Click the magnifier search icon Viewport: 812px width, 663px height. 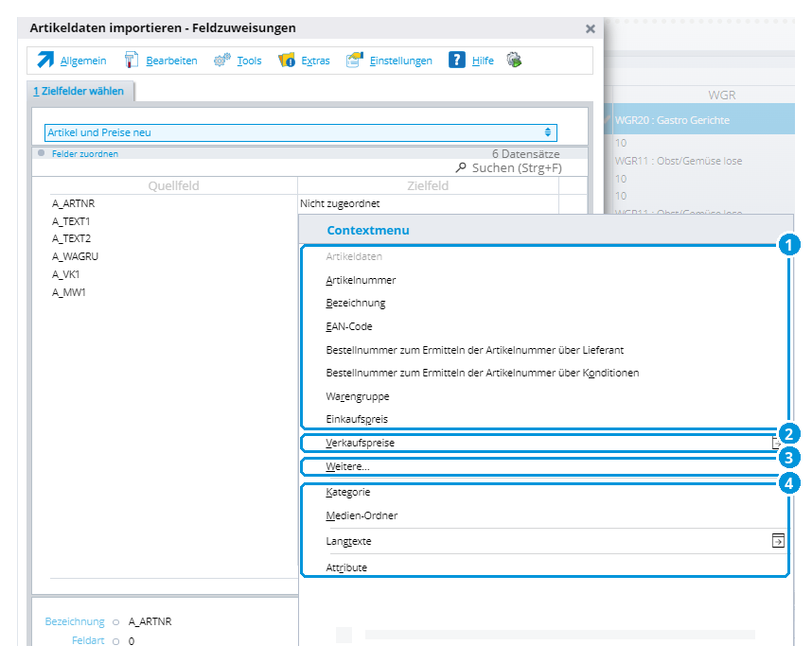pyautogui.click(x=461, y=167)
